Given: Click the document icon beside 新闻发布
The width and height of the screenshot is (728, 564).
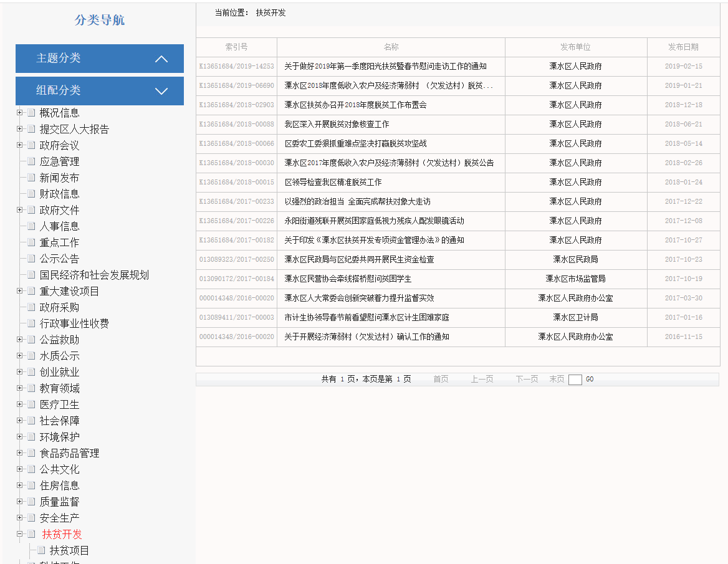Looking at the screenshot, I should pyautogui.click(x=31, y=178).
